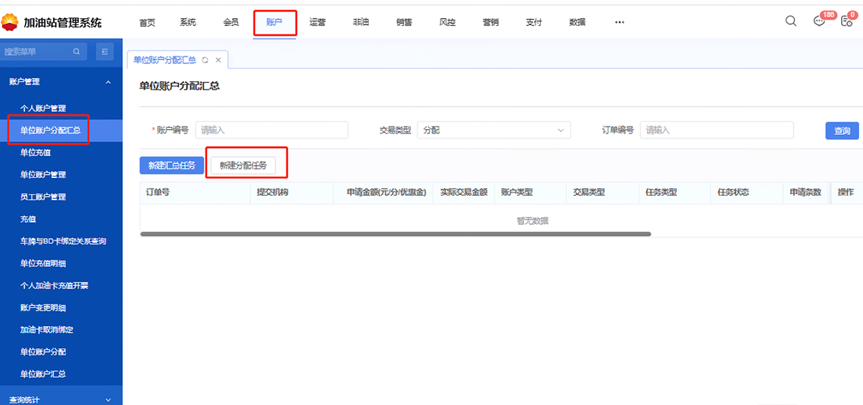
Task: Focus the 账户编号 input field
Action: (x=271, y=130)
